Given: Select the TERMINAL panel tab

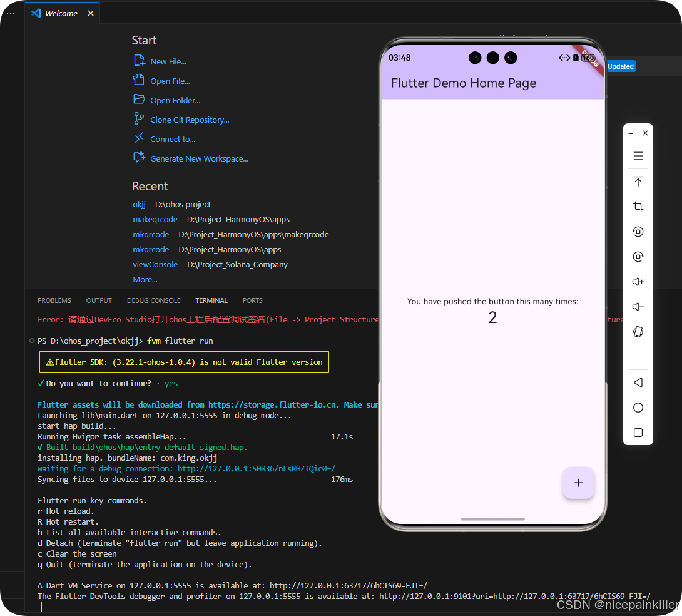Looking at the screenshot, I should tap(211, 300).
